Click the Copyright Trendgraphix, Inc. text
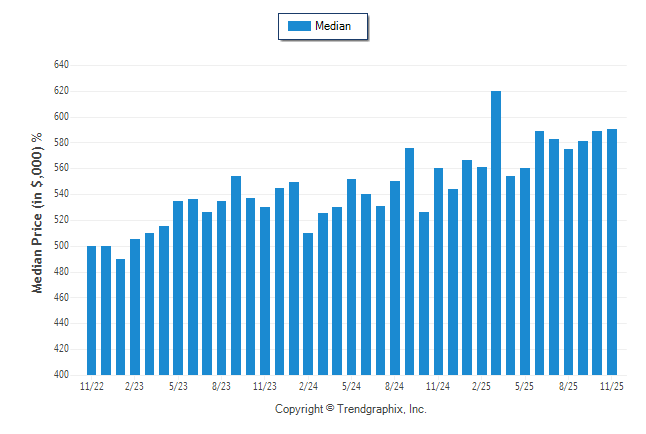 [350, 409]
